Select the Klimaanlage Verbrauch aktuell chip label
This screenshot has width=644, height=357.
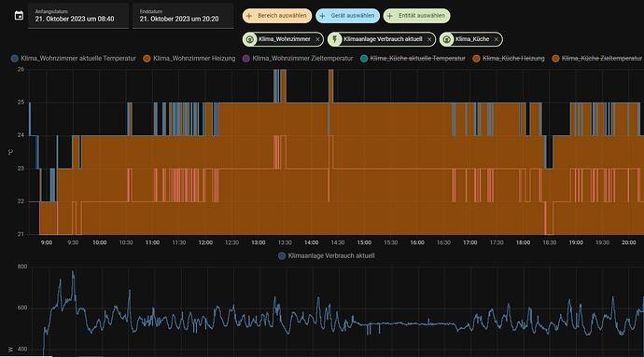pyautogui.click(x=383, y=39)
